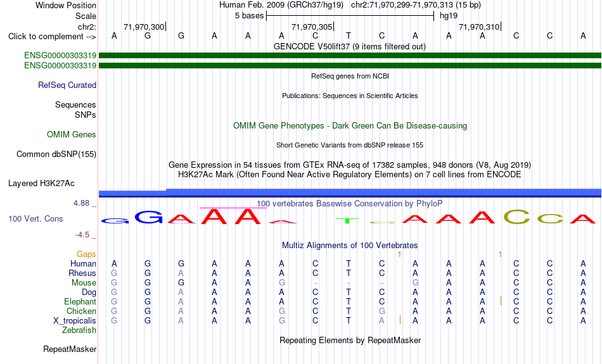Click 'Repeating Elements by RepeatMasker' title

[x=350, y=340]
